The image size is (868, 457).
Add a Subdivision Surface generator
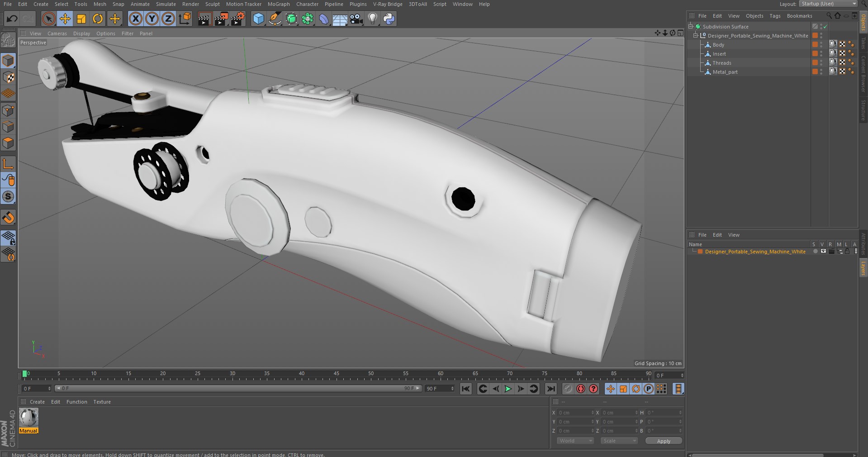click(x=291, y=19)
